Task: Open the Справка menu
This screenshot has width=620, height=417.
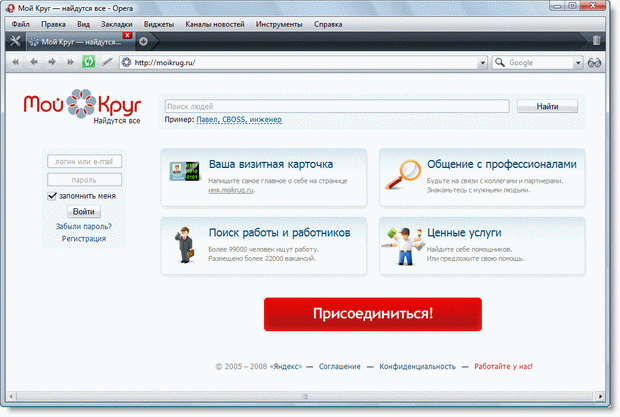Action: (328, 24)
